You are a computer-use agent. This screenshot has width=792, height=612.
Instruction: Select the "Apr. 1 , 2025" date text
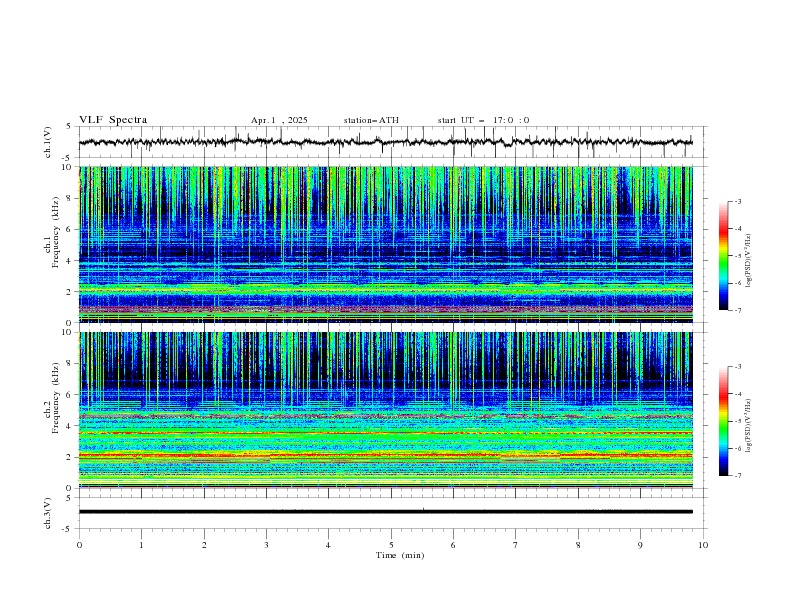tap(279, 120)
